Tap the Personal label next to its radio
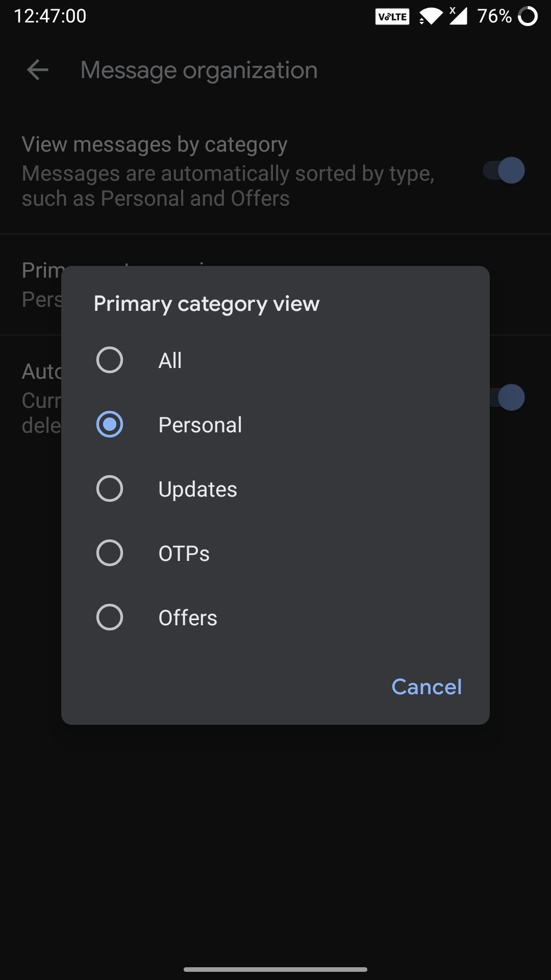The image size is (551, 980). tap(200, 424)
